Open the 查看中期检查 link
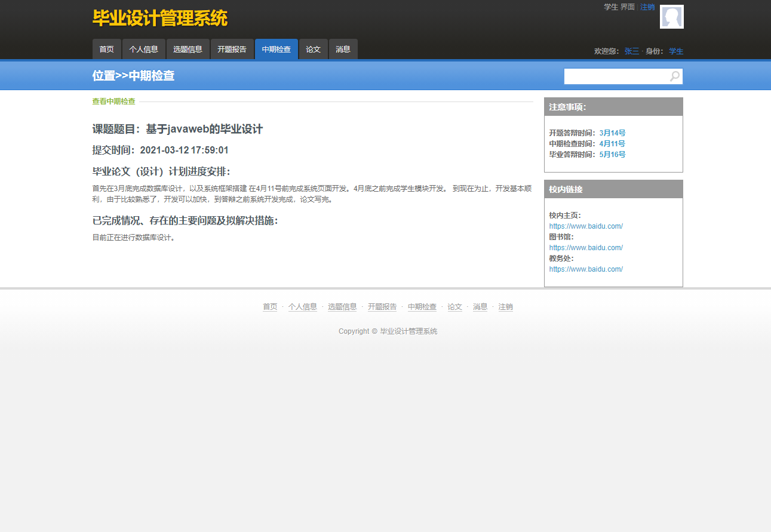 coord(113,102)
